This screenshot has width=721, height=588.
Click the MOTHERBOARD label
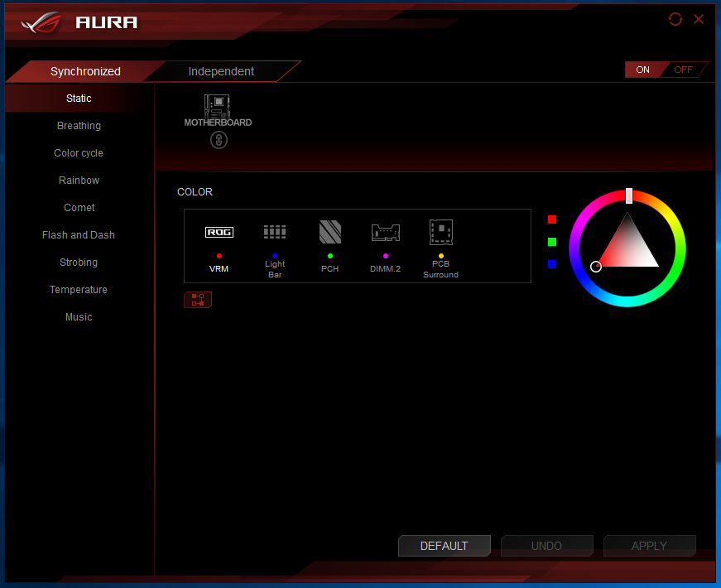218,123
